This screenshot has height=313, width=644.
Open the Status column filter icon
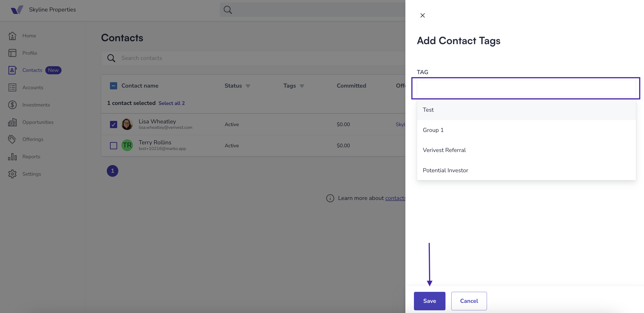[x=248, y=86]
